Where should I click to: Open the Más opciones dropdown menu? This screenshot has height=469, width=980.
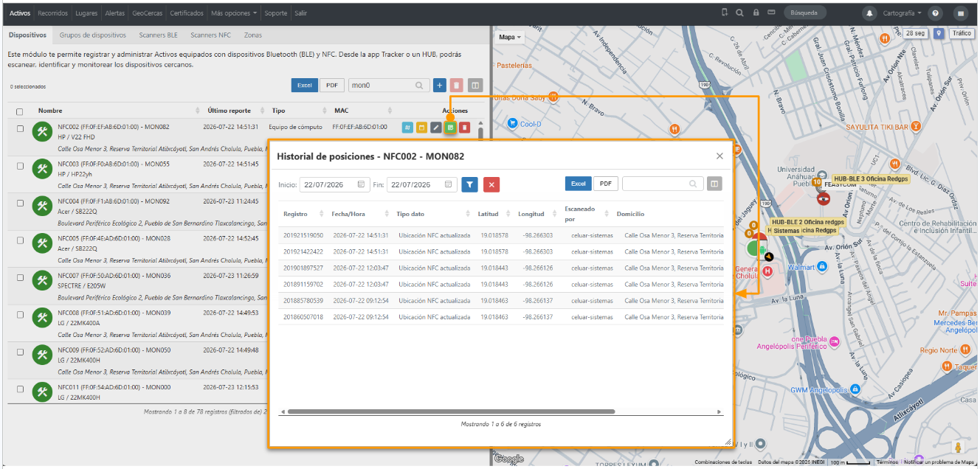click(234, 13)
